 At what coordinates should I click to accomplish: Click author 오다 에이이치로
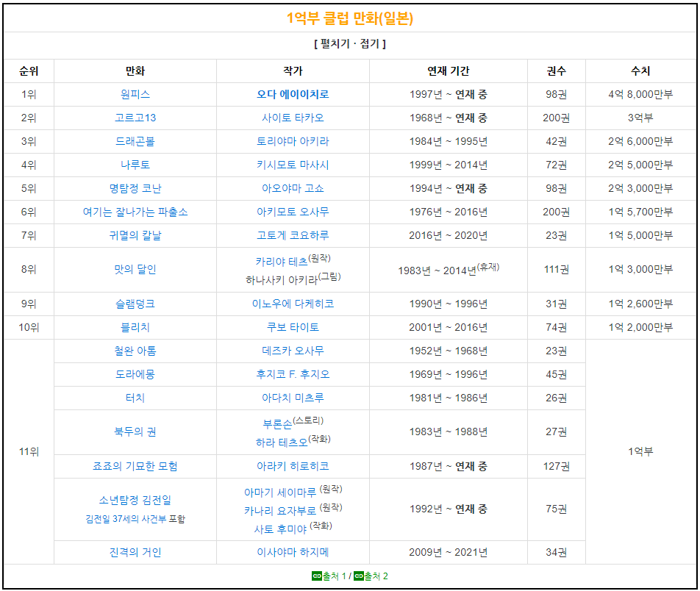point(293,94)
